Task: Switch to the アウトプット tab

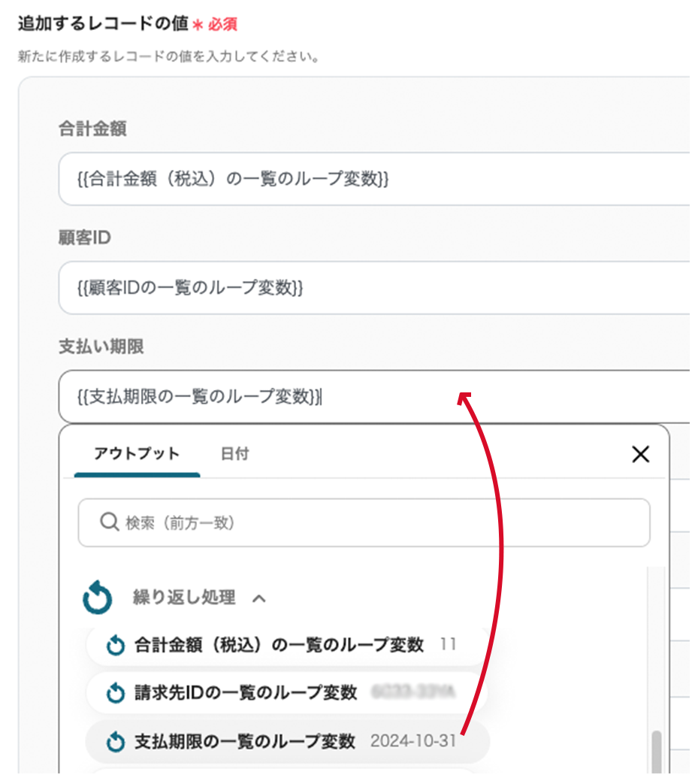Action: [137, 454]
